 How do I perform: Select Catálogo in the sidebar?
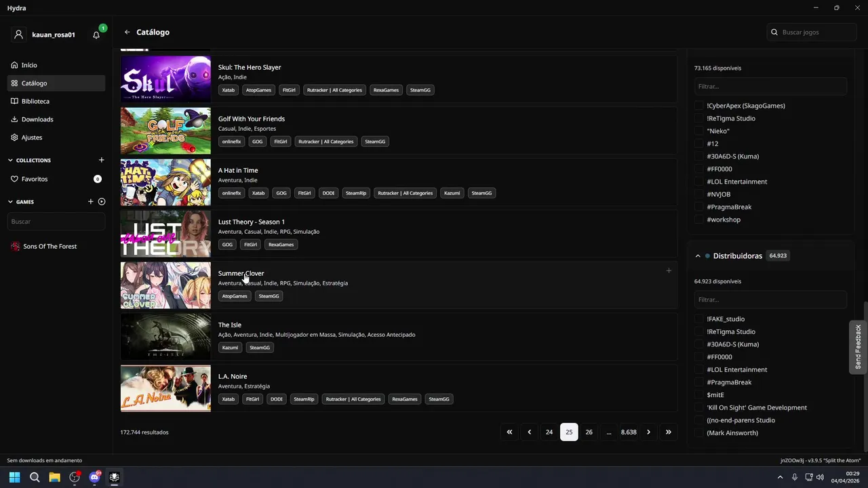[x=56, y=83]
